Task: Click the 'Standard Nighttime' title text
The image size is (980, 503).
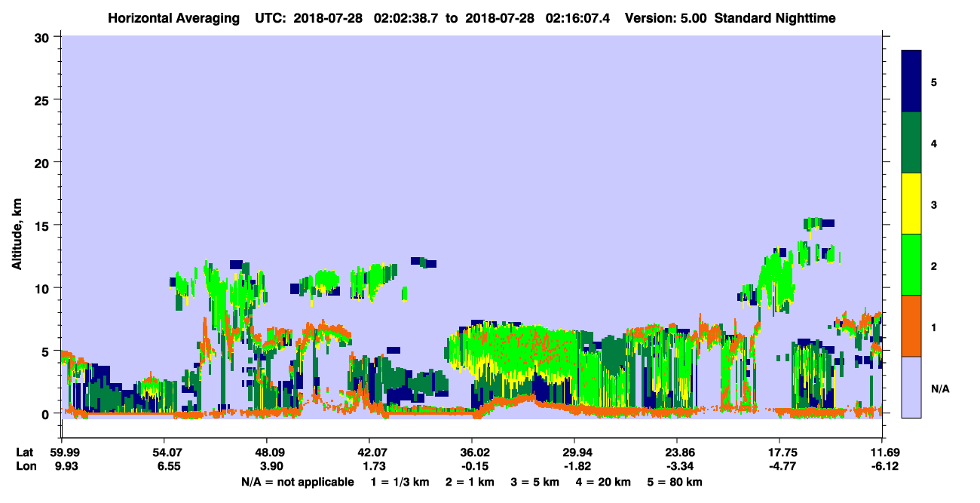Action: tap(774, 17)
